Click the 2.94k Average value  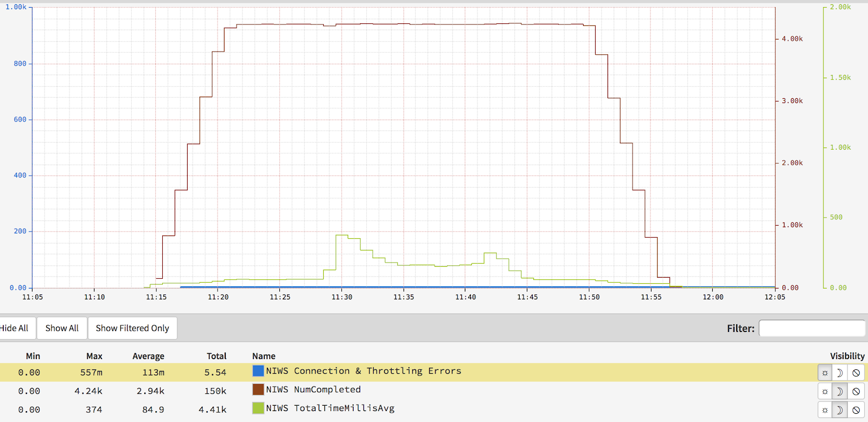tap(150, 391)
